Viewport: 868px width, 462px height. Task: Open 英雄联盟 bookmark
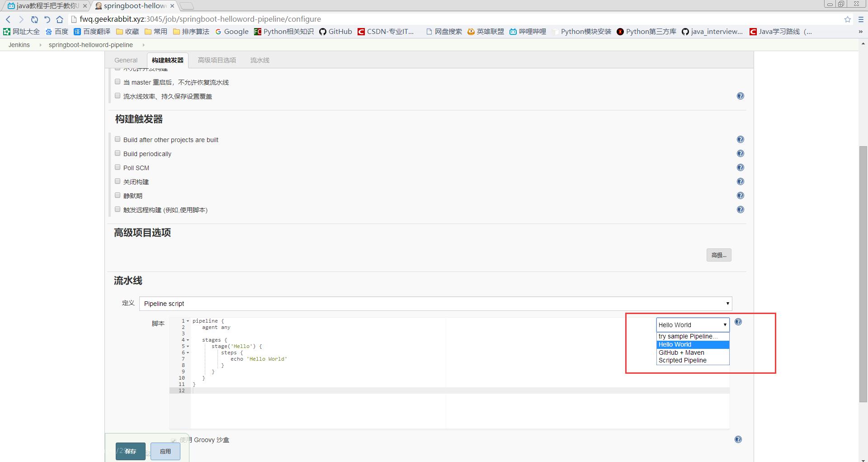click(486, 31)
